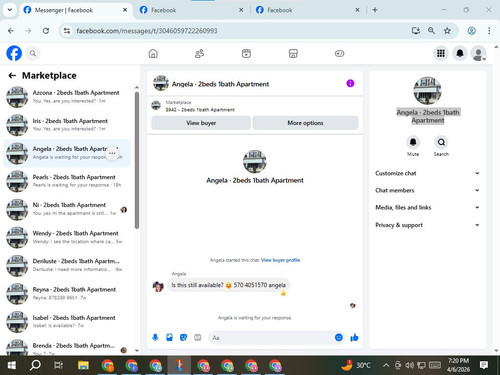Open conversation information purple icon

pos(350,83)
